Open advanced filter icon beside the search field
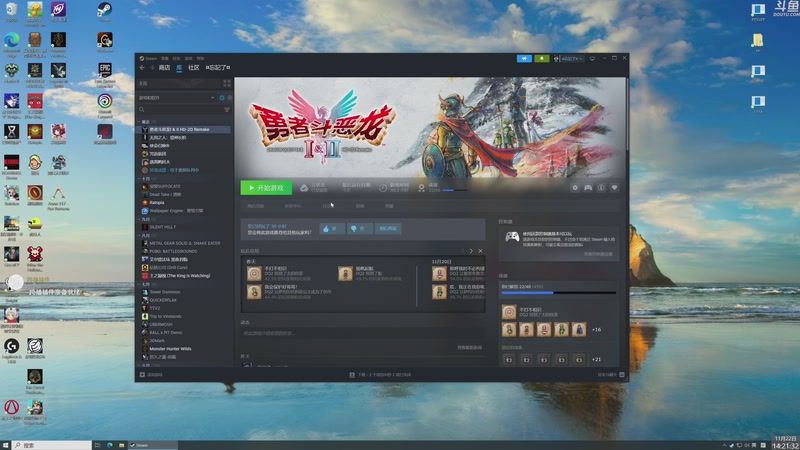Image resolution: width=800 pixels, height=450 pixels. pos(227,110)
